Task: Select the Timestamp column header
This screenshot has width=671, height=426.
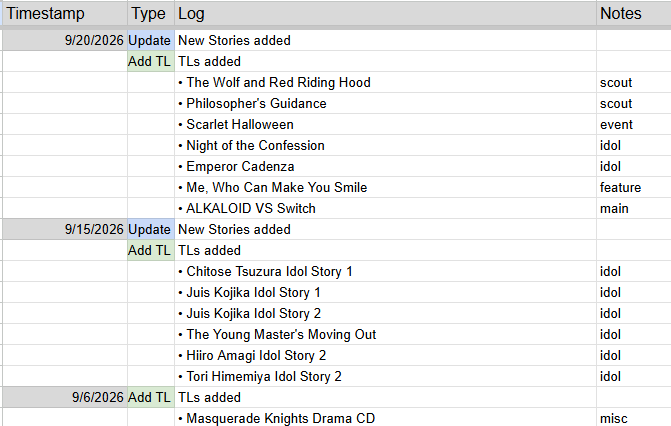Action: 65,14
